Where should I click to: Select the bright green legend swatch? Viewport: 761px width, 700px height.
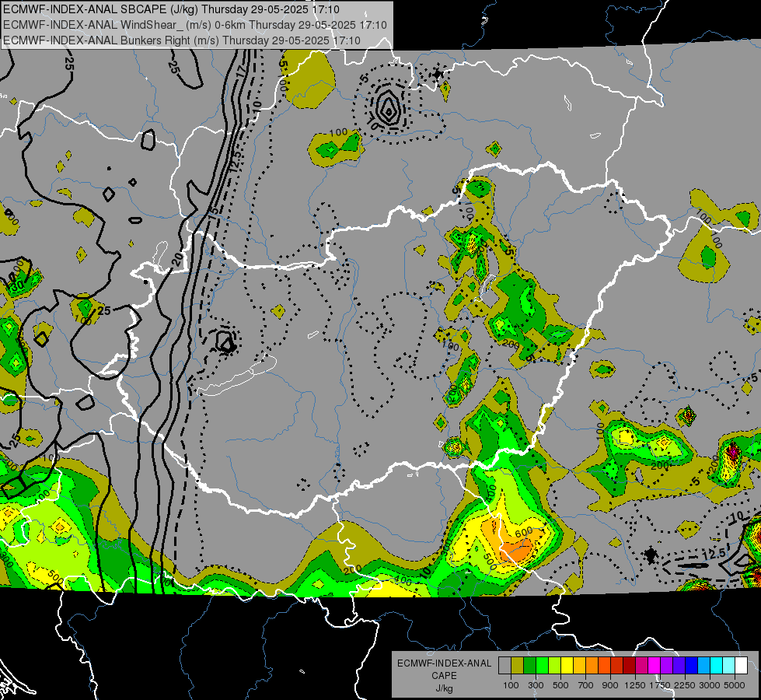coord(542,665)
